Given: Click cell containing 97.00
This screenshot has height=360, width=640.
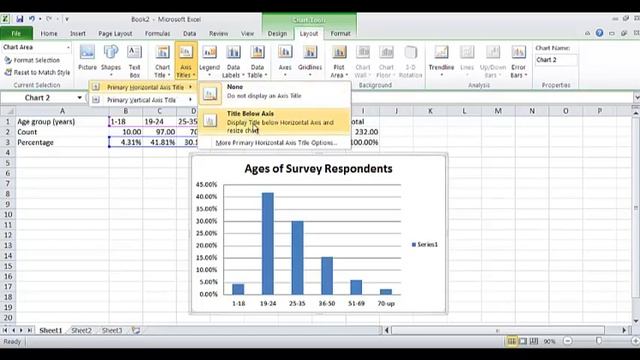Looking at the screenshot, I should (x=160, y=132).
